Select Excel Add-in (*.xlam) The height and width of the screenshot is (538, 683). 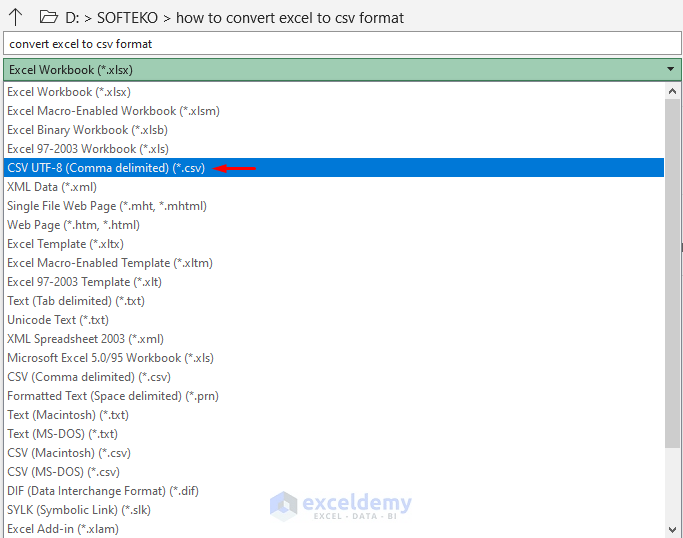point(334,529)
